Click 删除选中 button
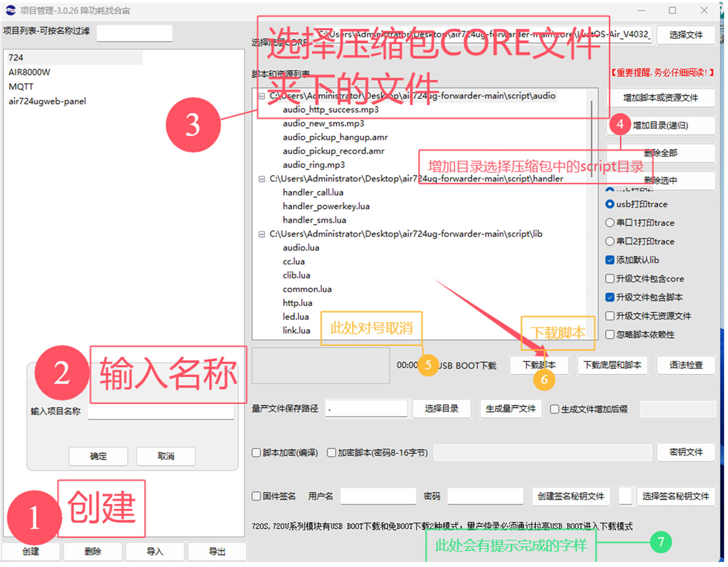The width and height of the screenshot is (728, 567). 661,180
